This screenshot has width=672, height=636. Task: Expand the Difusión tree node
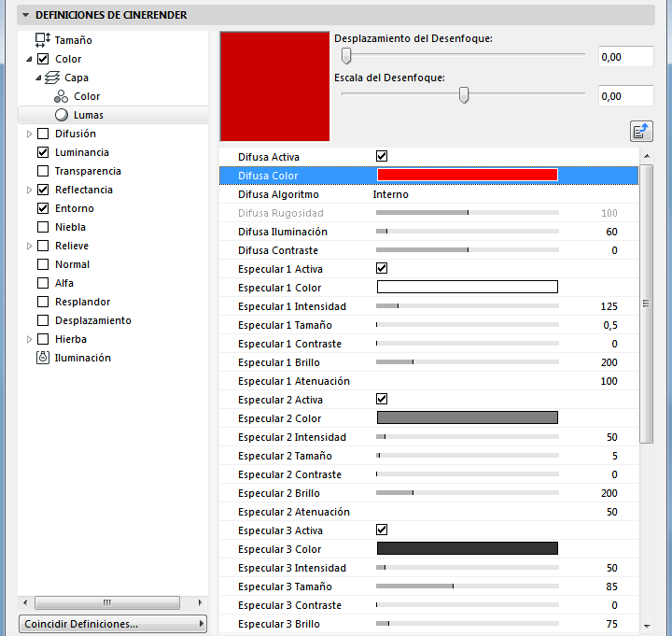29,134
